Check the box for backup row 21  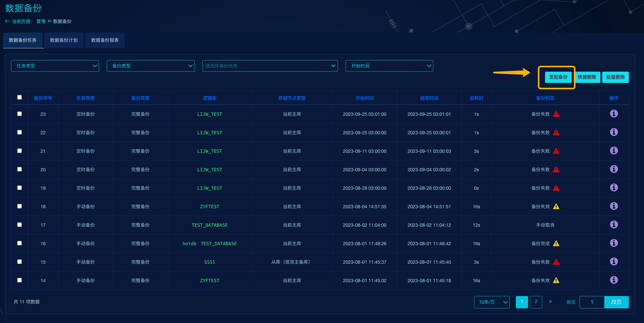point(19,151)
